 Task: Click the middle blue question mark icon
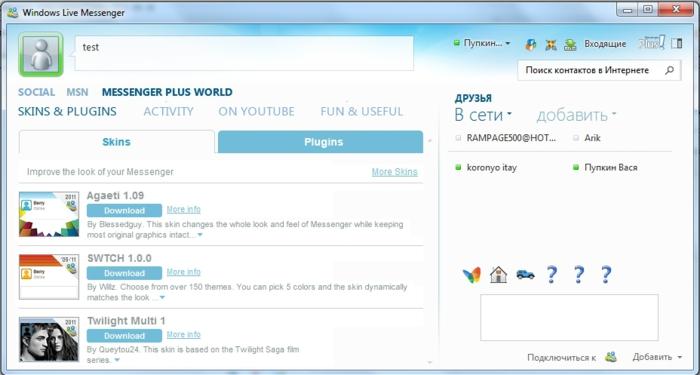coord(579,274)
